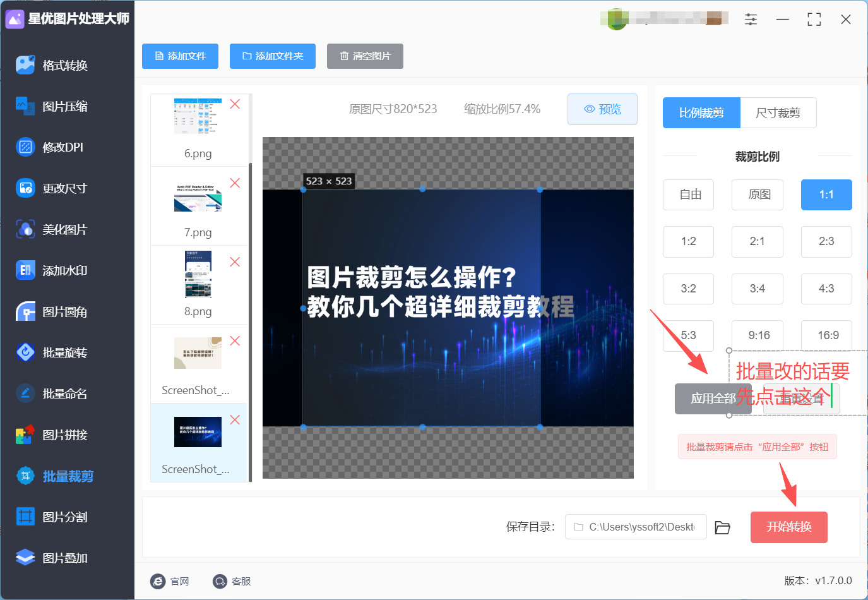Click the 版本：v1.7.0.0 version text

point(818,581)
